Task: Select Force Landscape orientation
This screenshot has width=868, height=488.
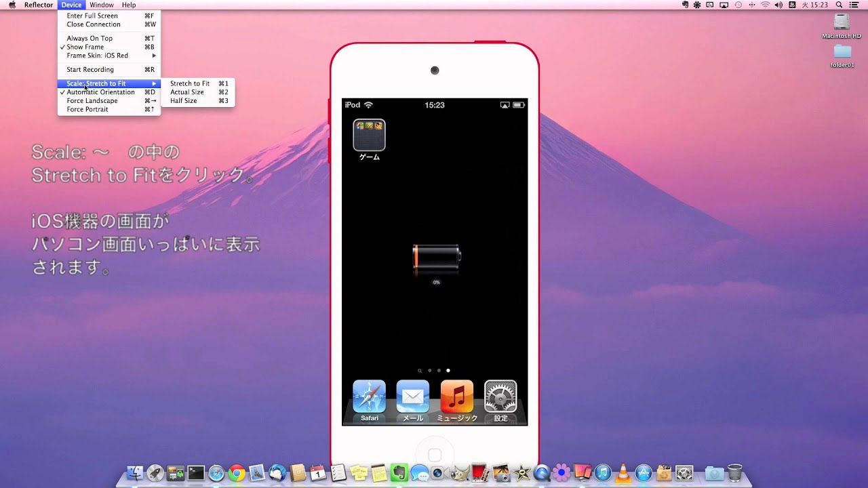Action: [109, 101]
